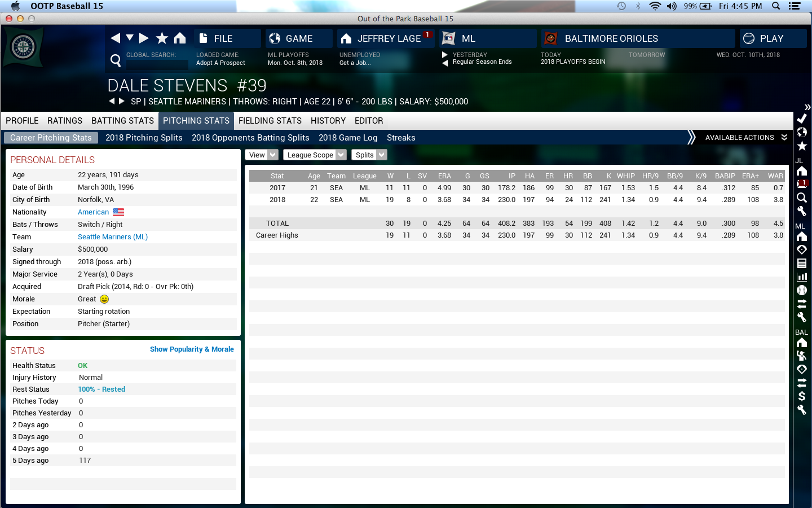Click the globe icon in right sidebar
The height and width of the screenshot is (508, 812).
[801, 132]
